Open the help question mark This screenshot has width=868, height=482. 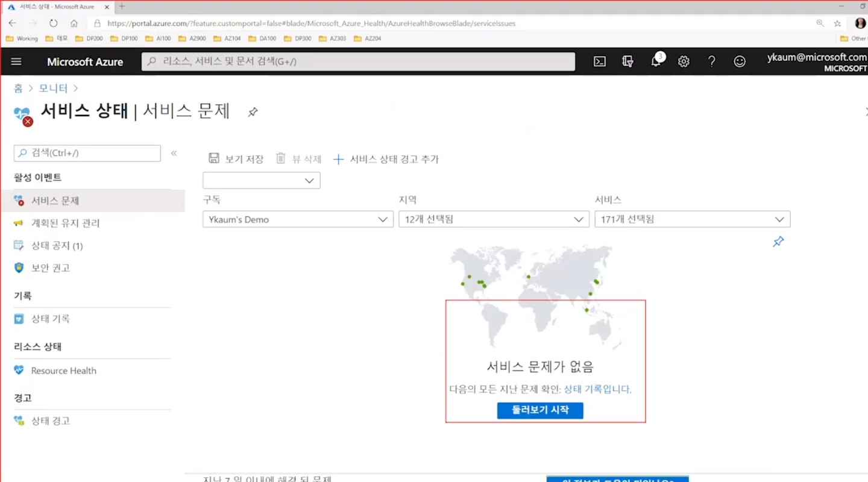point(712,61)
